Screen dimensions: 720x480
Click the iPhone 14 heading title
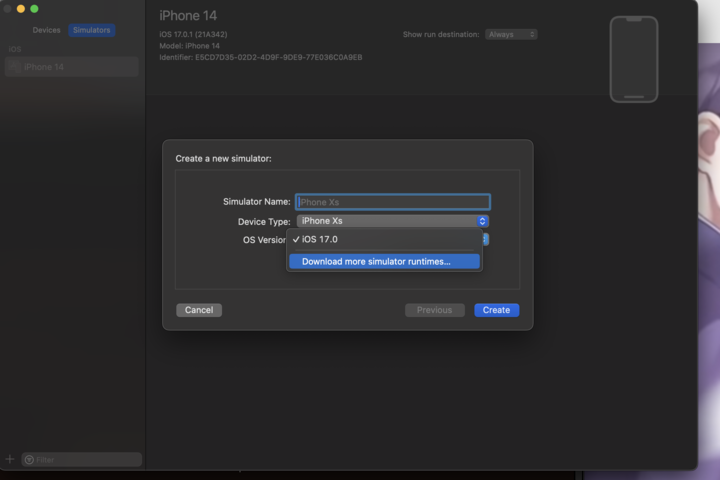tap(188, 16)
